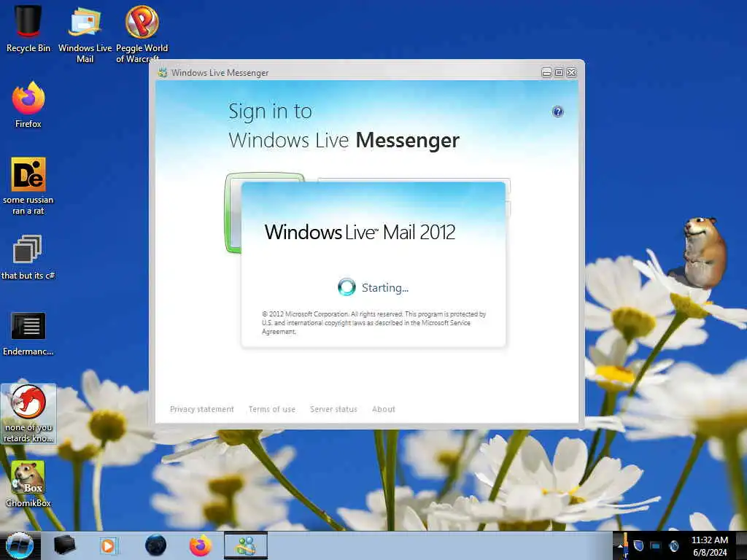Select the 'some russian ran a rat' icon

(x=28, y=186)
